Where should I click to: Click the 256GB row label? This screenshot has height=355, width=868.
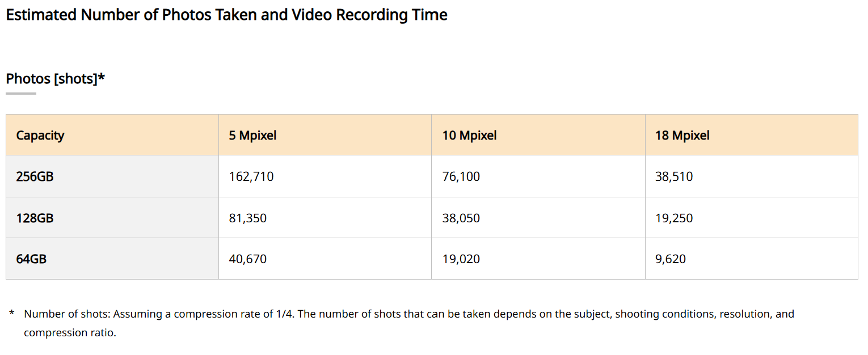click(x=35, y=177)
